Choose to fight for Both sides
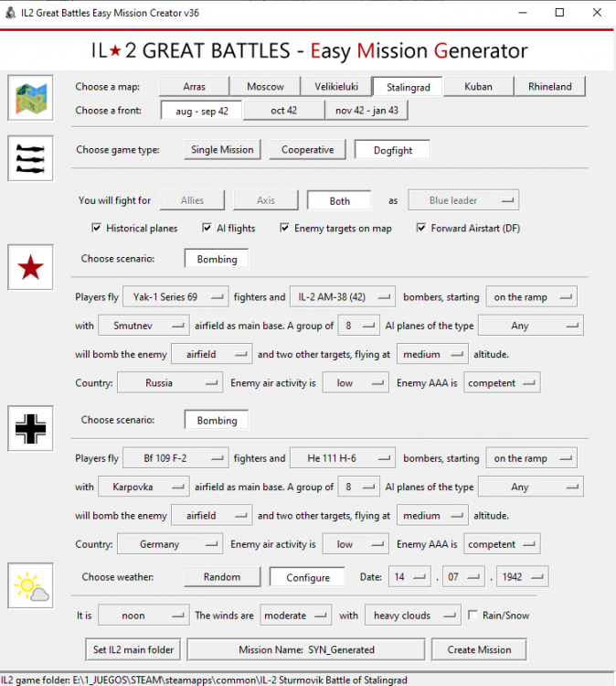This screenshot has height=686, width=616. (339, 201)
